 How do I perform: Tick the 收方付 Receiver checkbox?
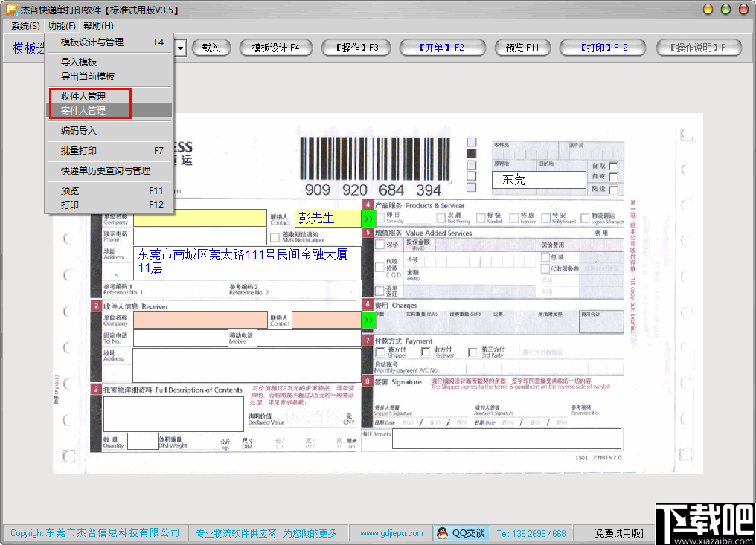click(x=426, y=352)
